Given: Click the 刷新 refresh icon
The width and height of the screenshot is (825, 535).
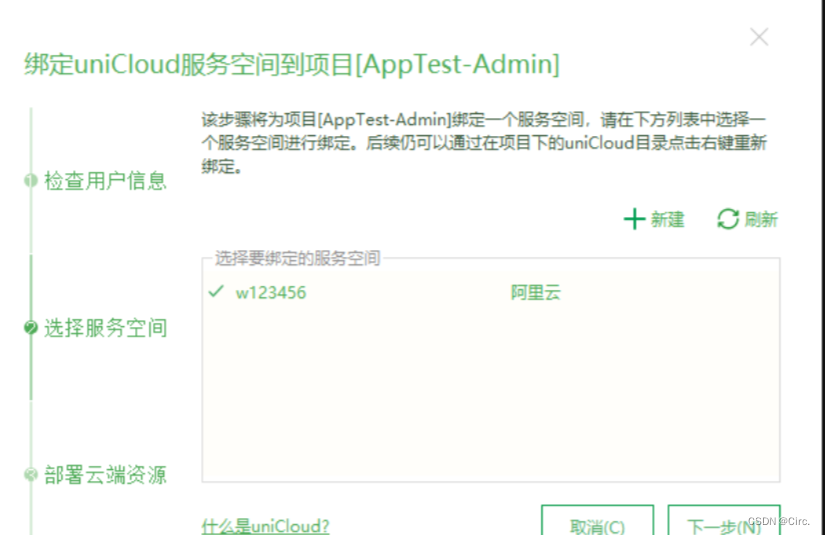Looking at the screenshot, I should (x=728, y=219).
